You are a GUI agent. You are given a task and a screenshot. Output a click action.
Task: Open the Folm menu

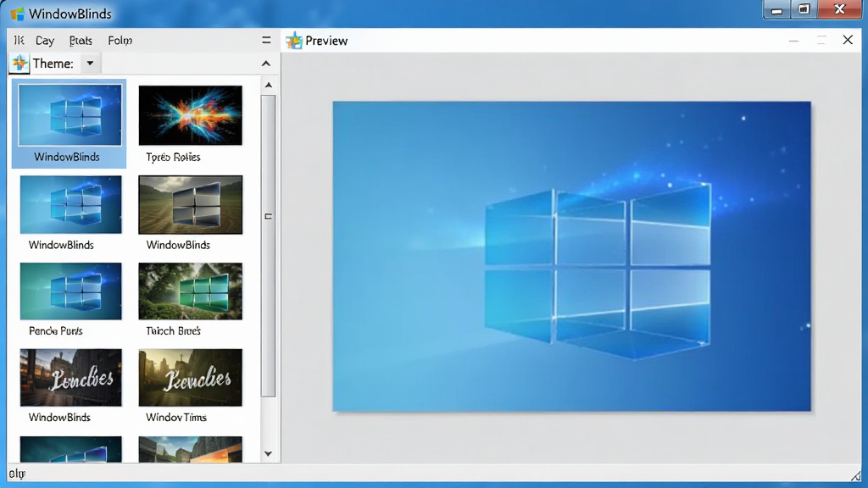click(120, 41)
